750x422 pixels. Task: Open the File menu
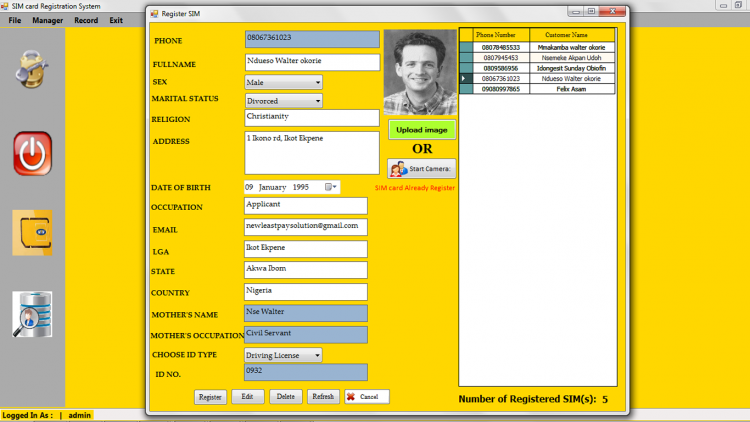coord(15,20)
